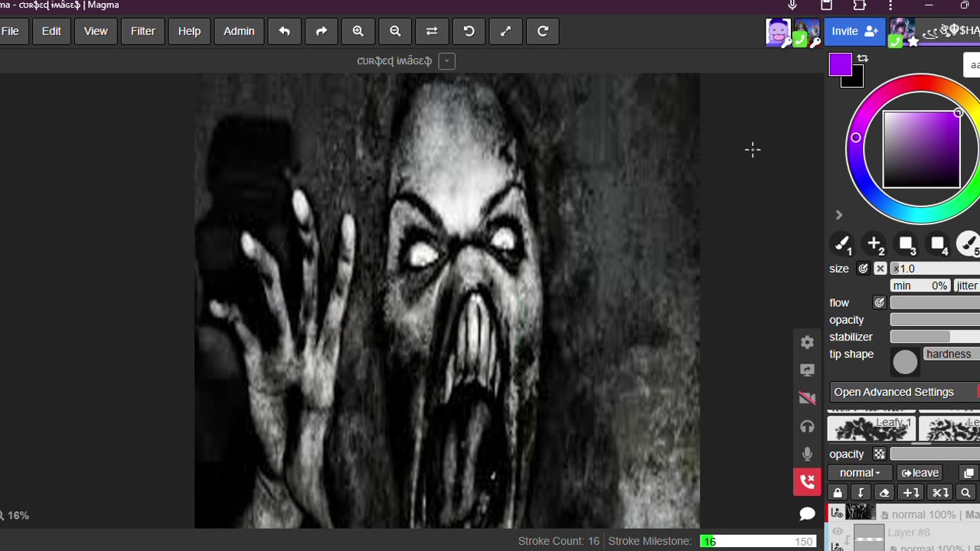Click the purple blob user avatar
Screen dimensions: 980x551
[778, 32]
